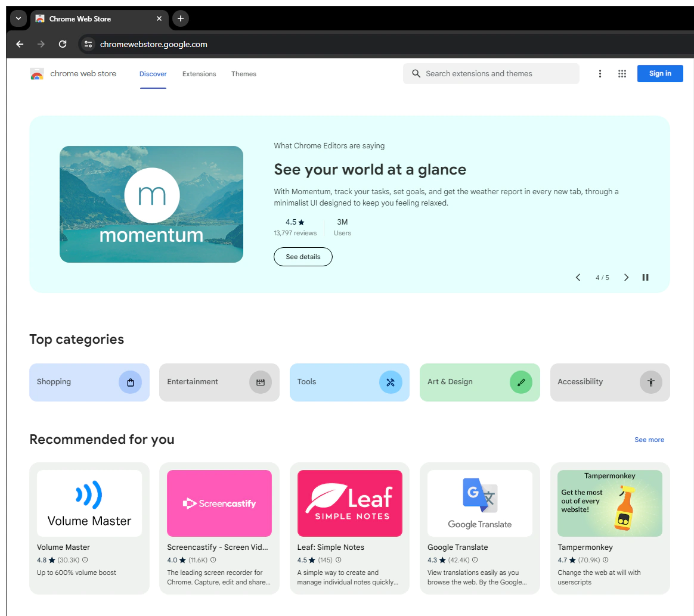This screenshot has width=694, height=616.
Task: Open the Screencastify pink thumbnail
Action: [x=219, y=503]
